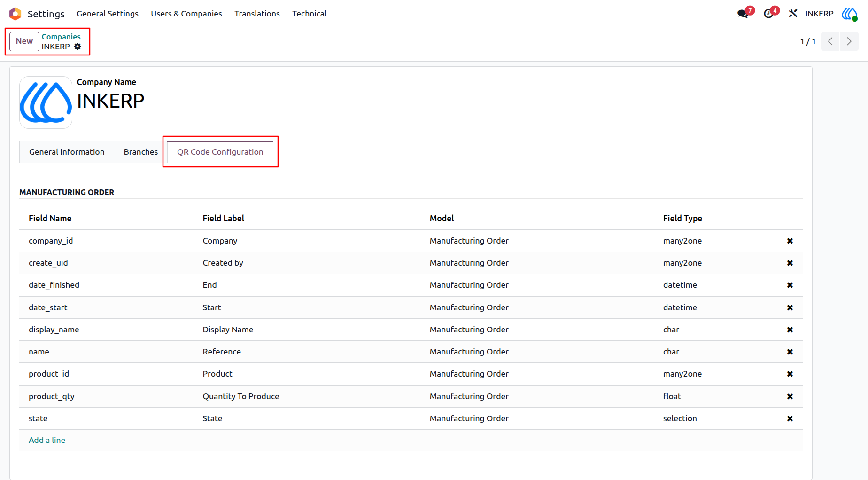Open the debug tools wrench icon

tap(793, 14)
